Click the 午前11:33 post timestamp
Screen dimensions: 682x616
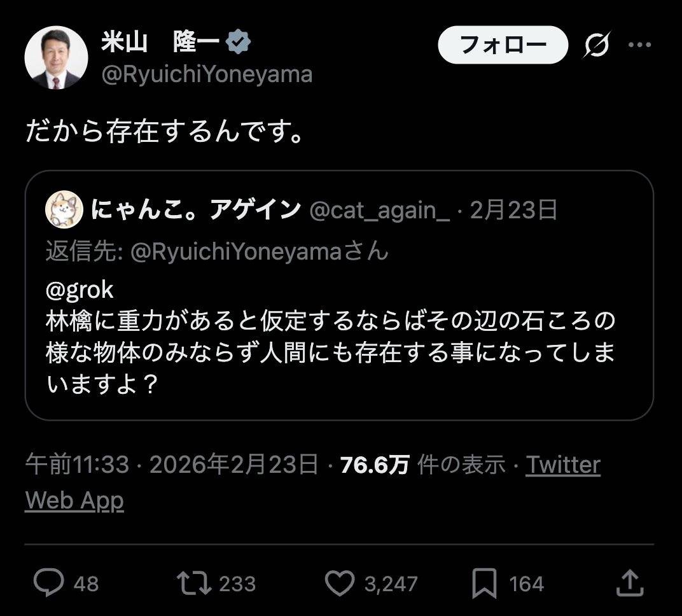(77, 465)
